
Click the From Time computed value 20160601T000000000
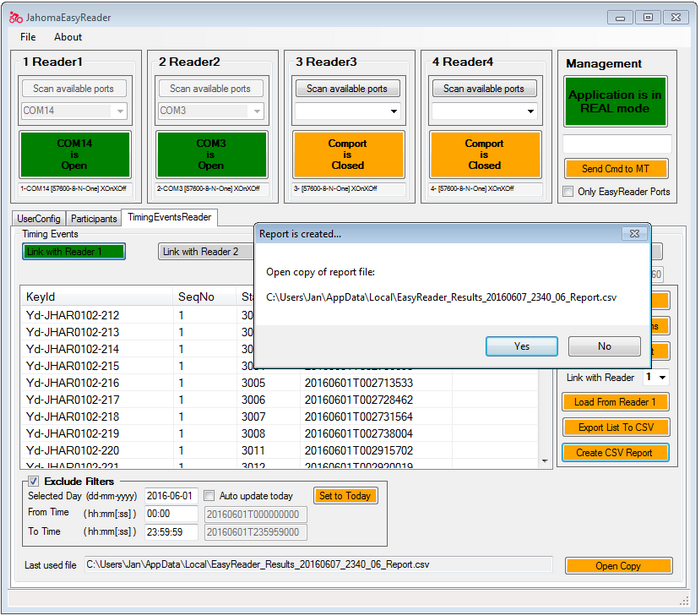pos(255,515)
